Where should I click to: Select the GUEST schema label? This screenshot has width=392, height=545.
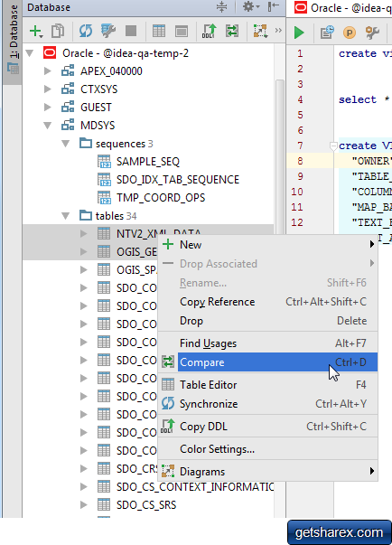coord(96,108)
